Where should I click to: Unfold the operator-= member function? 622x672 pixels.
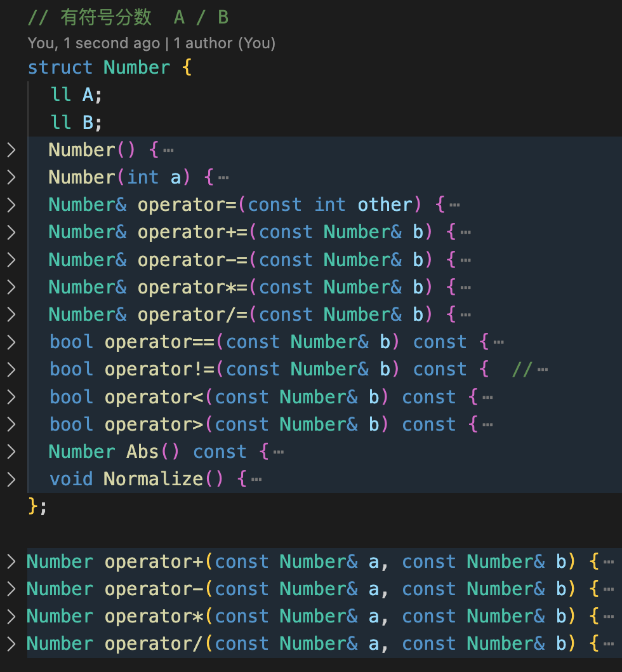pyautogui.click(x=11, y=260)
